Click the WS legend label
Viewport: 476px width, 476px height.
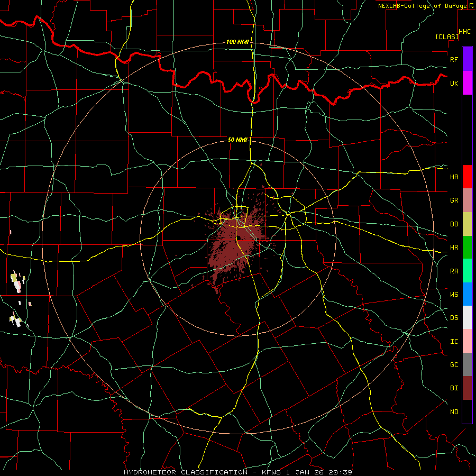point(454,295)
